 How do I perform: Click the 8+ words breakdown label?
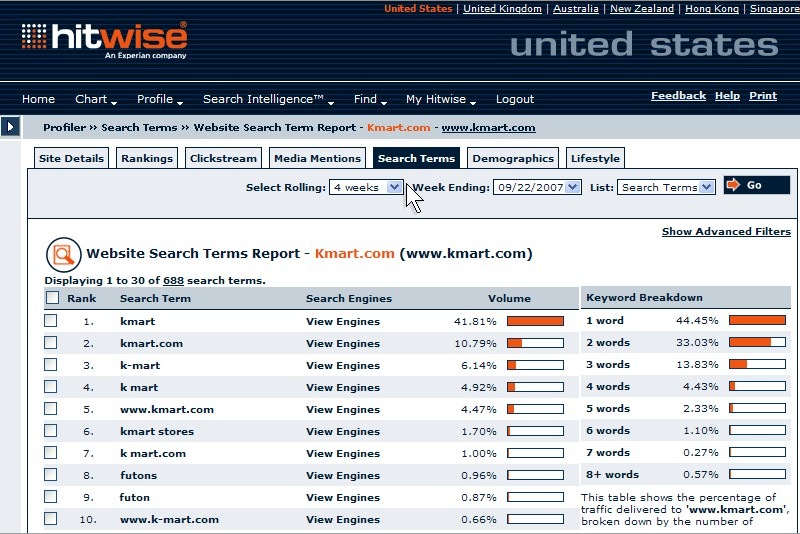tap(612, 474)
